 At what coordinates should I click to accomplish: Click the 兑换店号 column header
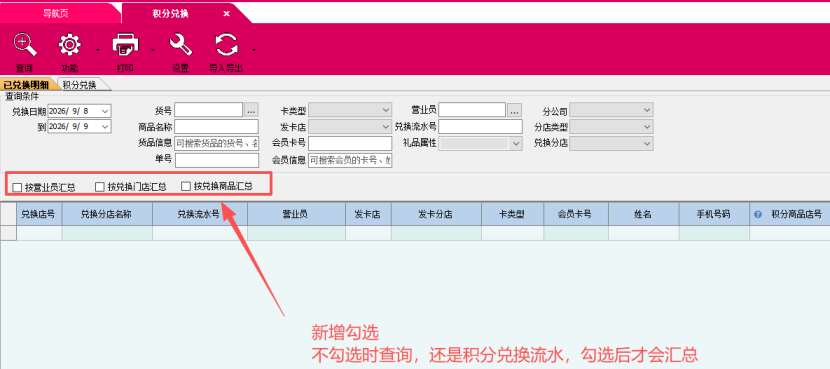point(40,214)
